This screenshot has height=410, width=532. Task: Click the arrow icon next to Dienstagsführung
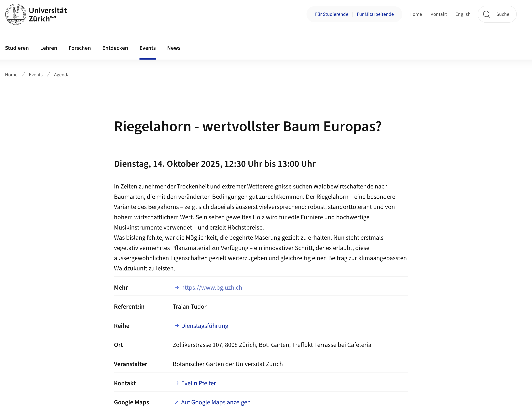pyautogui.click(x=177, y=326)
